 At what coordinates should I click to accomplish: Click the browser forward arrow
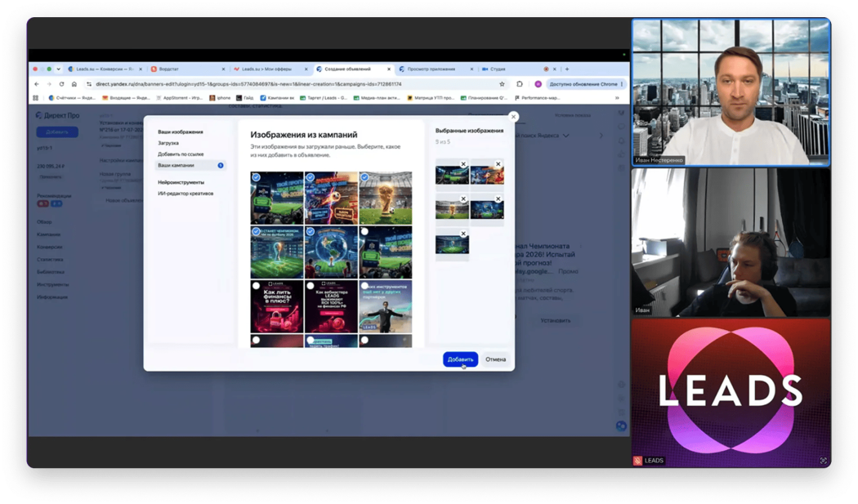49,84
